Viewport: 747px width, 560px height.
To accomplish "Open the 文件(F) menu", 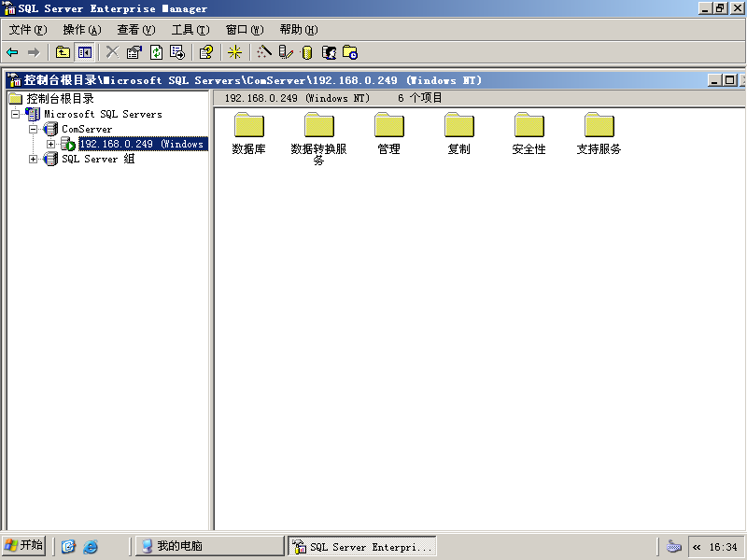I will (x=28, y=30).
